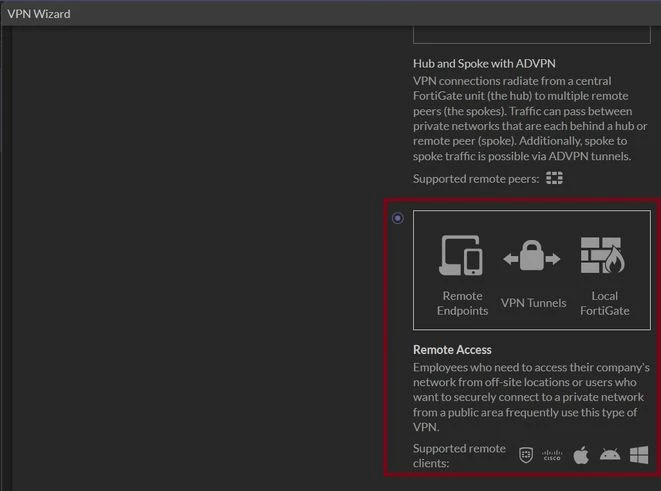Click the Supported remote peers label

click(x=476, y=179)
